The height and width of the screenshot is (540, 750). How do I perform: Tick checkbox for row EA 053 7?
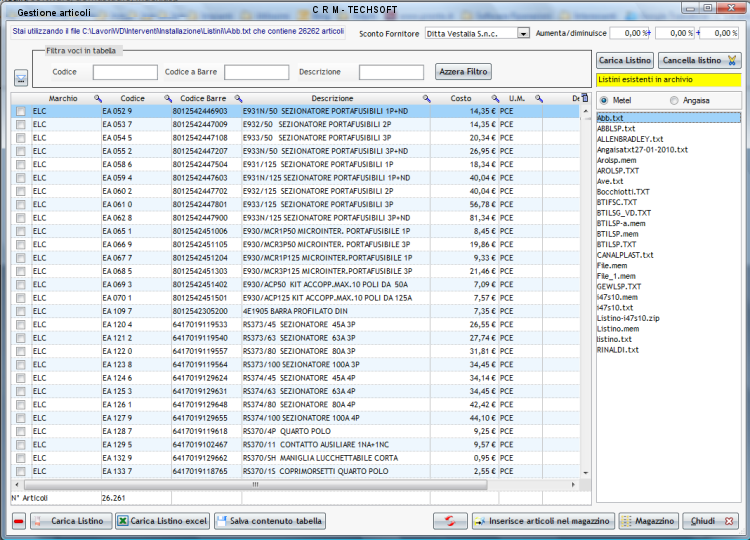coord(21,124)
